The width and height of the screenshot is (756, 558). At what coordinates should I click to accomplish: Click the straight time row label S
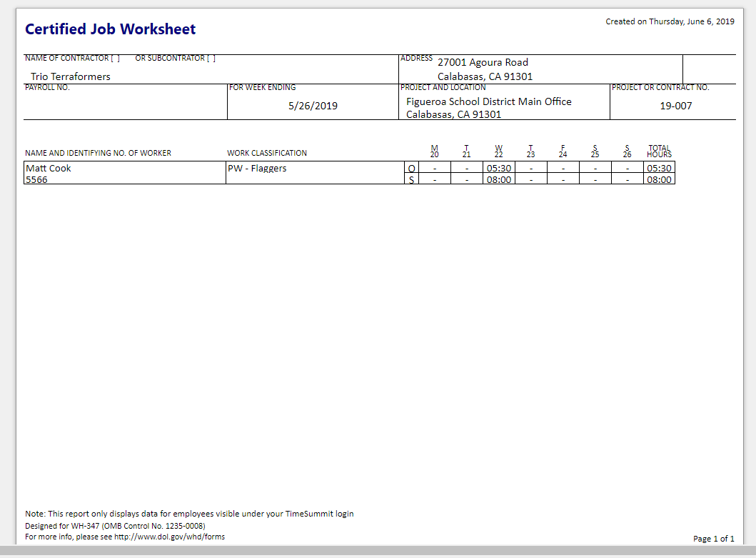[x=411, y=180]
